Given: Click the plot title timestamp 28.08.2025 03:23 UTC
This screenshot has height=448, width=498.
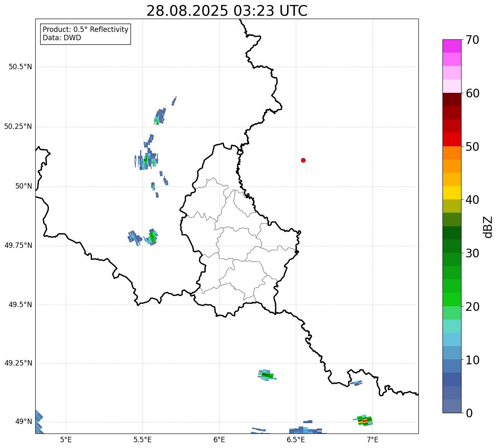Looking at the screenshot, I should click(x=227, y=11).
